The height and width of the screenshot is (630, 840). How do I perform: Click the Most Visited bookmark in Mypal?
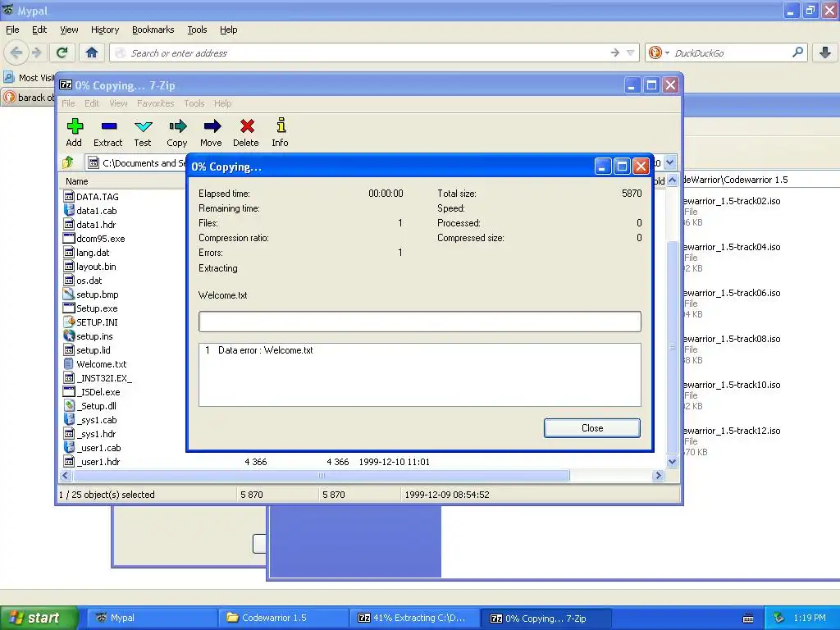point(30,78)
